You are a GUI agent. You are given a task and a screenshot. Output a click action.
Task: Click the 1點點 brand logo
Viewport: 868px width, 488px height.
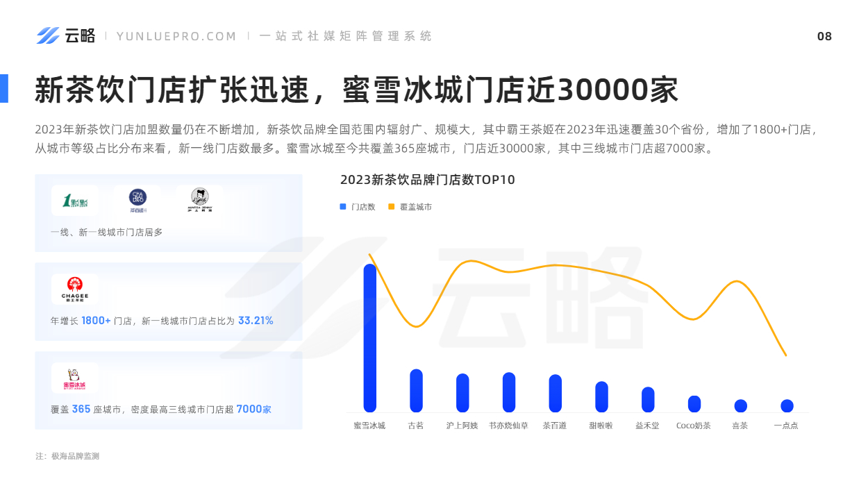point(75,202)
